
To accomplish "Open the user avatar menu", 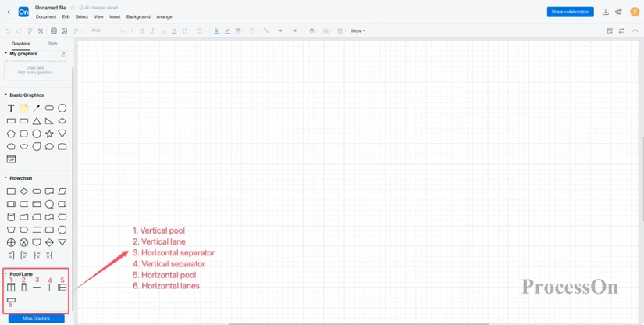I will click(x=635, y=12).
